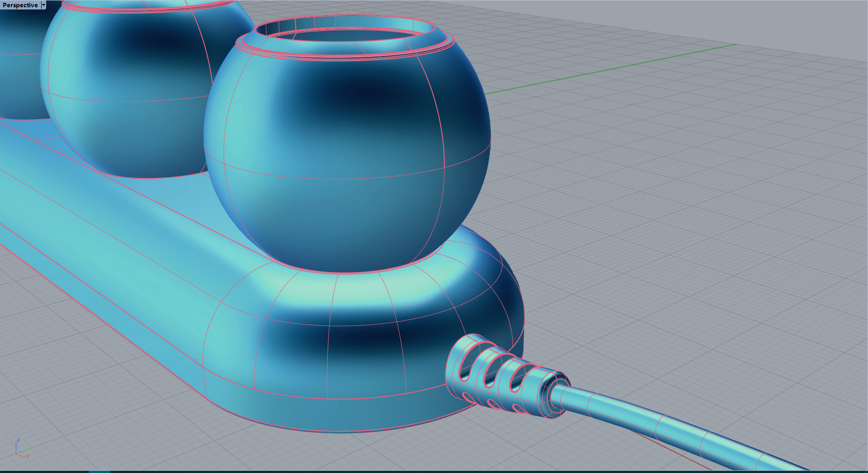The width and height of the screenshot is (868, 473).
Task: Click inside the front sphere's top opening
Action: [x=344, y=35]
